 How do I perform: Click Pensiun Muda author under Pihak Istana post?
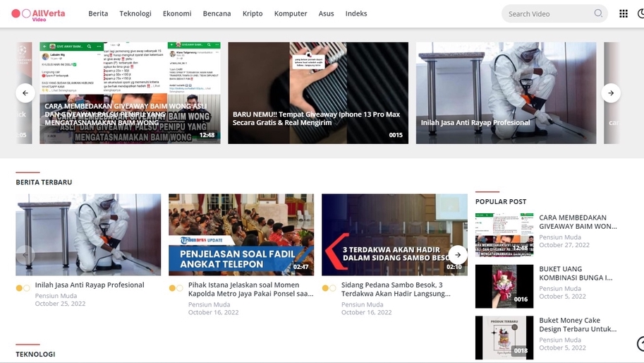click(x=209, y=304)
